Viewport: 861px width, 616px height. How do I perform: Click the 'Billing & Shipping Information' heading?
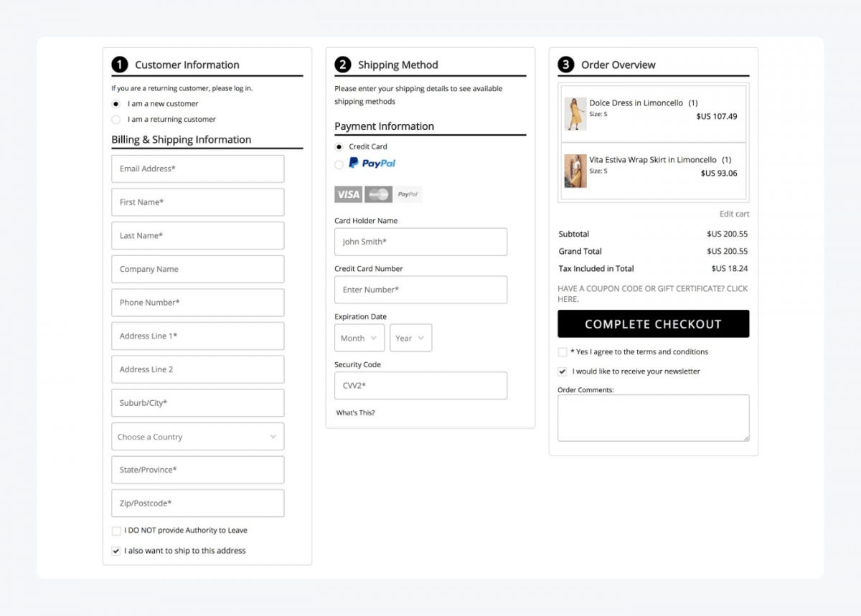click(x=182, y=140)
